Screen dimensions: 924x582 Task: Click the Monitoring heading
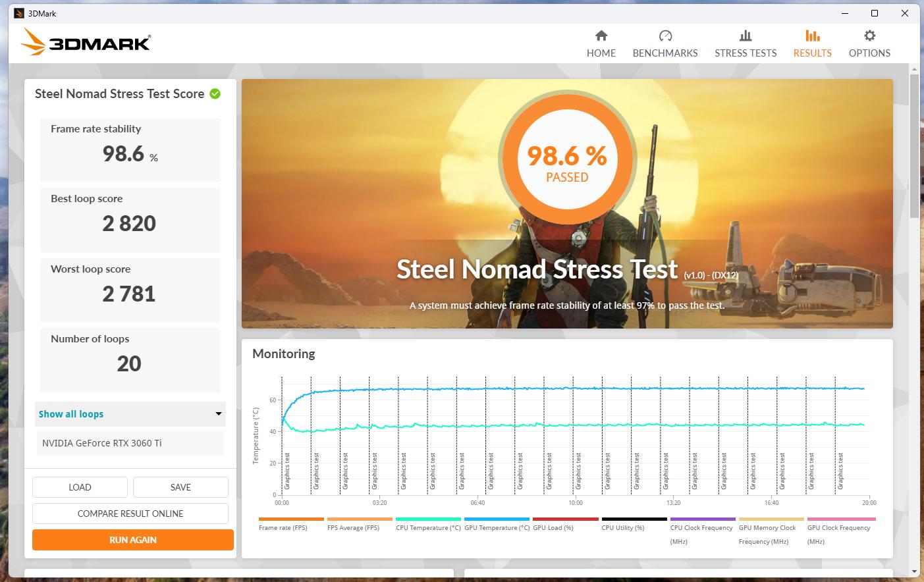284,354
